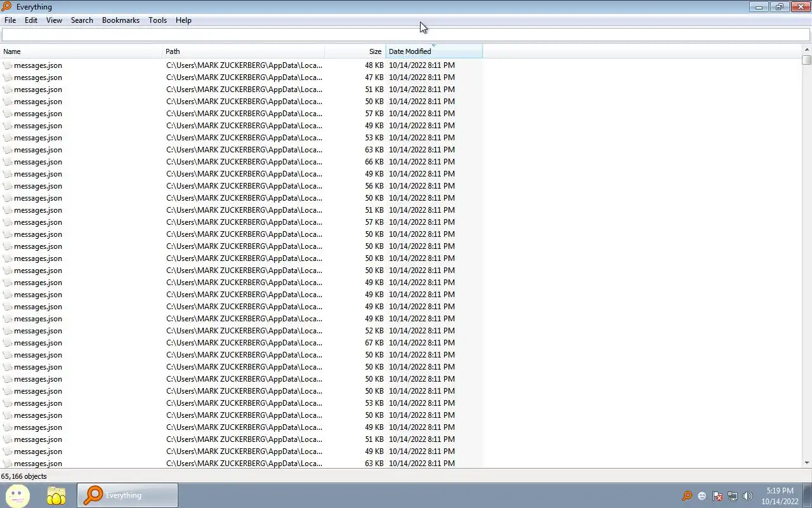Click the 65,166 objects status text
This screenshot has width=812, height=508.
coord(23,476)
